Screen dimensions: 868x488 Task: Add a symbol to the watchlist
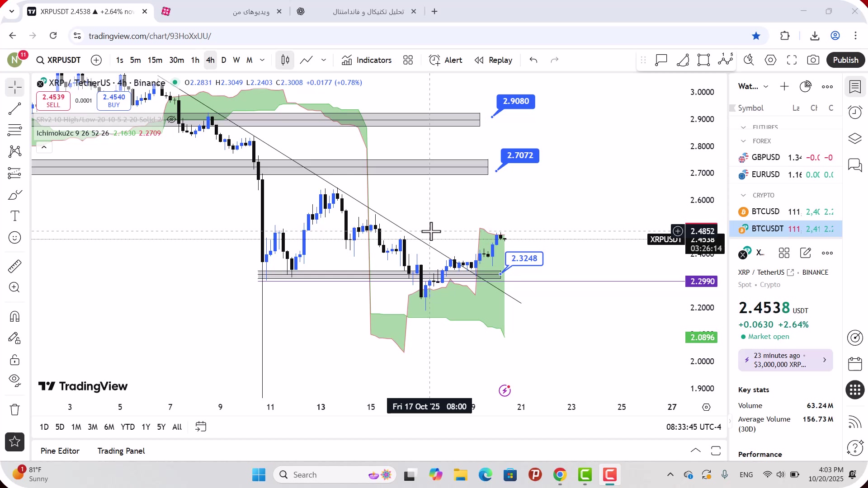pyautogui.click(x=784, y=86)
